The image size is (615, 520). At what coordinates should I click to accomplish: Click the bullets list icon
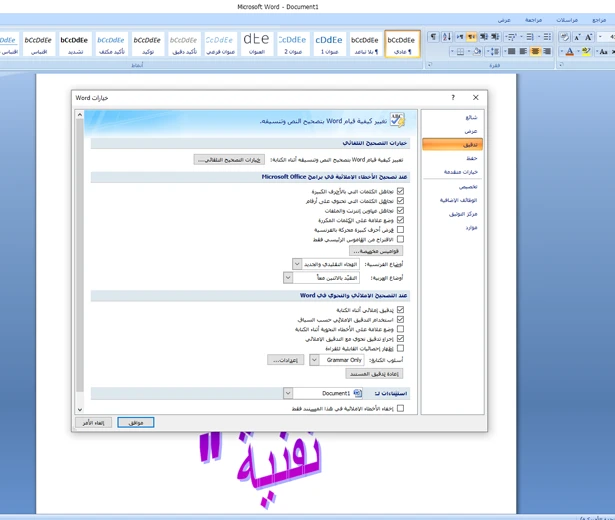point(547,37)
